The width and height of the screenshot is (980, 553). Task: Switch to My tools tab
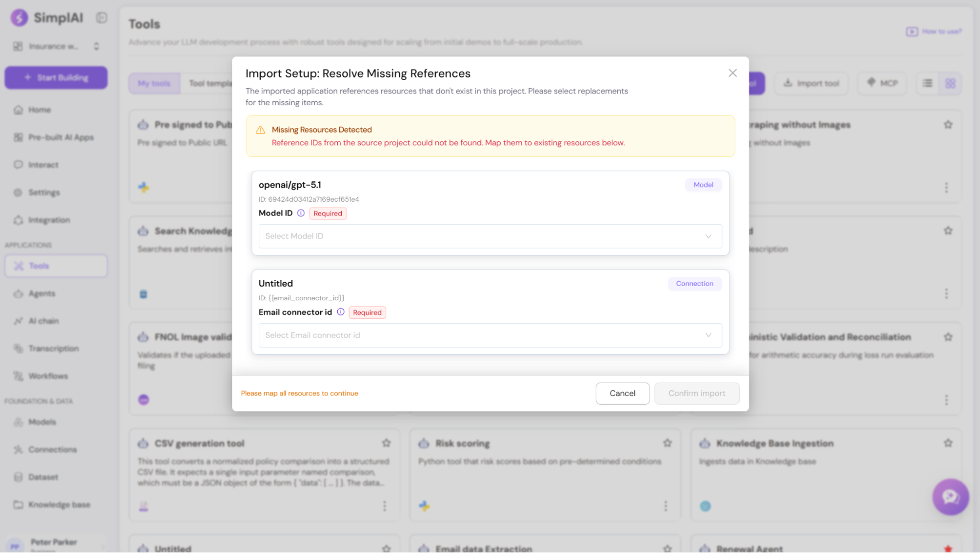click(x=154, y=83)
